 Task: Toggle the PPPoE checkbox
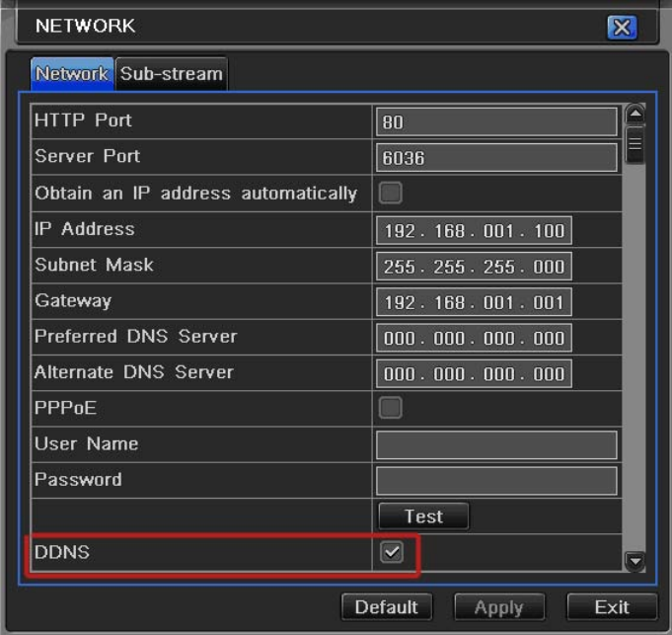click(x=391, y=407)
